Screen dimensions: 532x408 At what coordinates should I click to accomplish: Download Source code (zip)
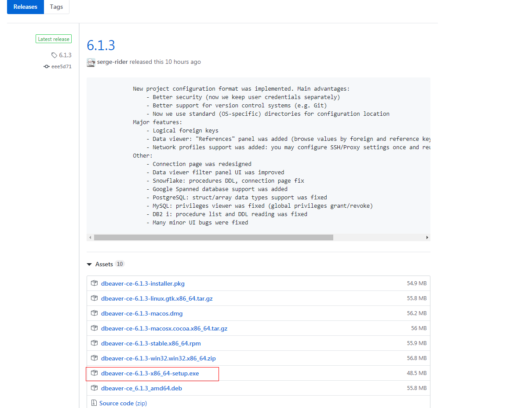[123, 403]
